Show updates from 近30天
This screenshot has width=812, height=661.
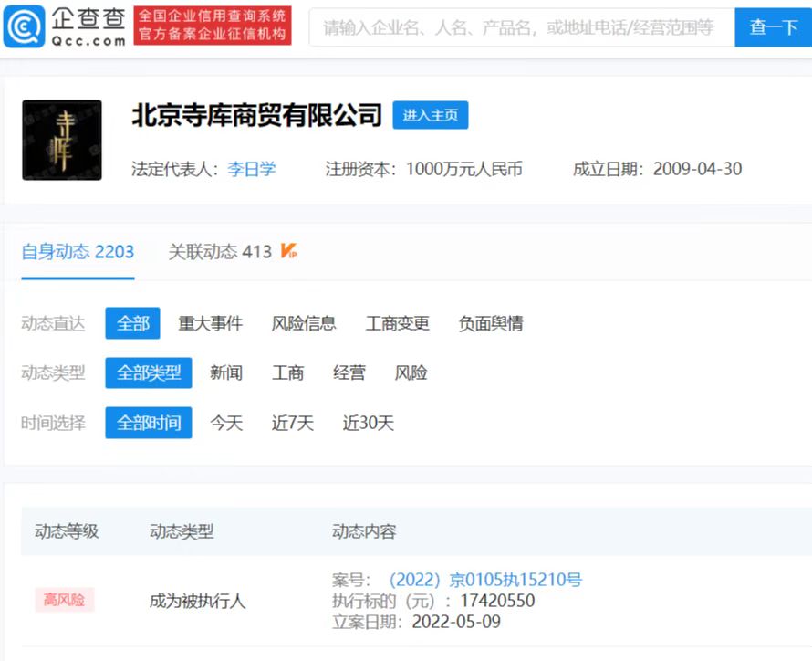(x=369, y=423)
